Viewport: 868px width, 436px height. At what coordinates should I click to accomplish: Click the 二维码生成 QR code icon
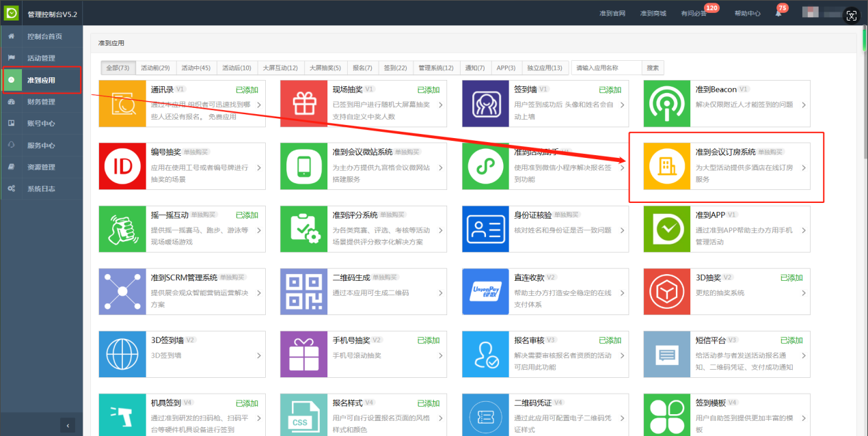(304, 292)
